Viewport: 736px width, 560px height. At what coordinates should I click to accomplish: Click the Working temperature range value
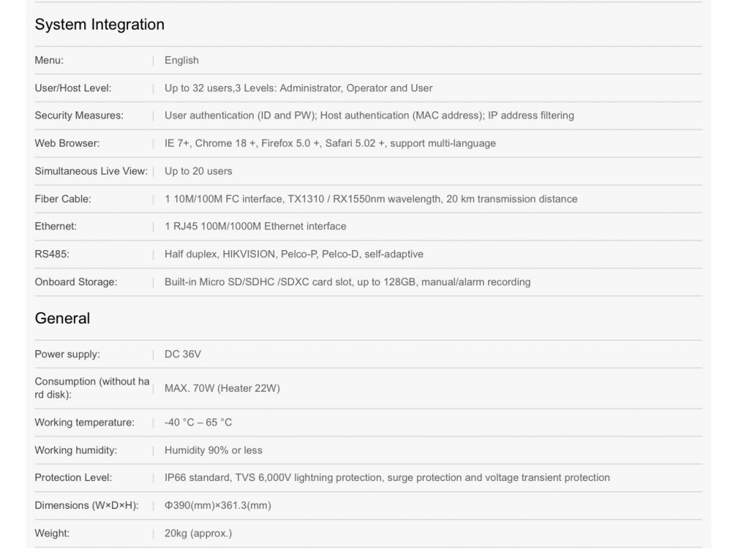198,423
